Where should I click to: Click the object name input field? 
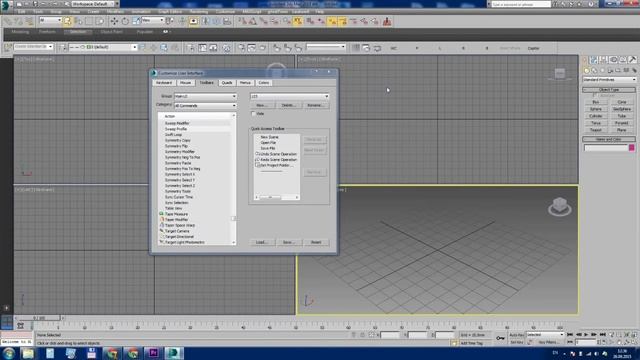pos(606,148)
